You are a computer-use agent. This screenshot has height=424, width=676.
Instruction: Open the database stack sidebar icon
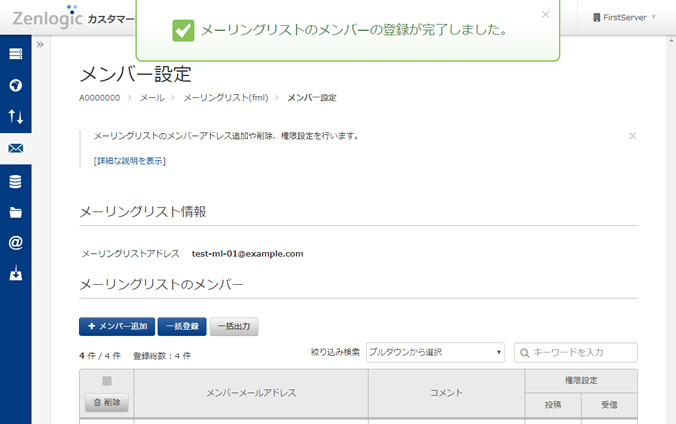click(x=15, y=181)
